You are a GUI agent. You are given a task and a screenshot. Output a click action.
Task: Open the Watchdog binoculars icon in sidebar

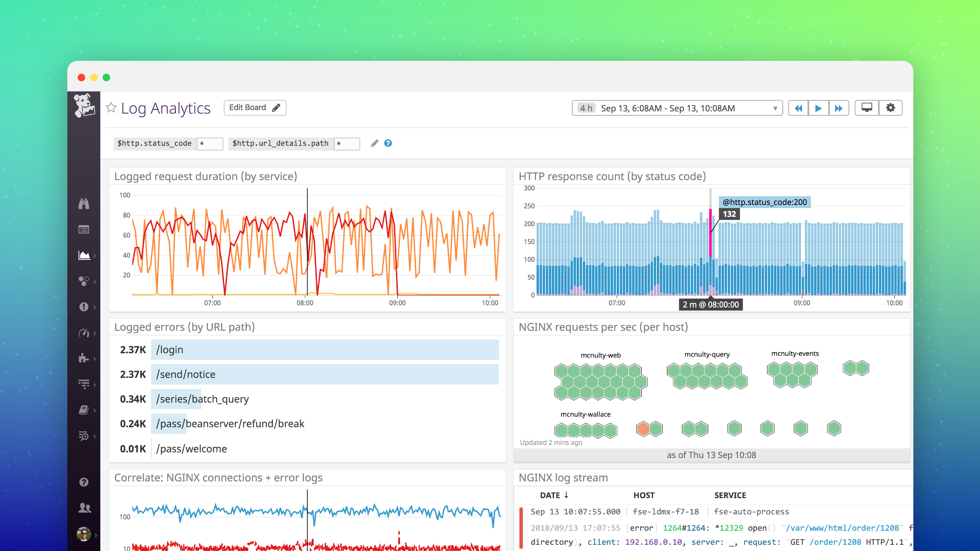point(84,204)
